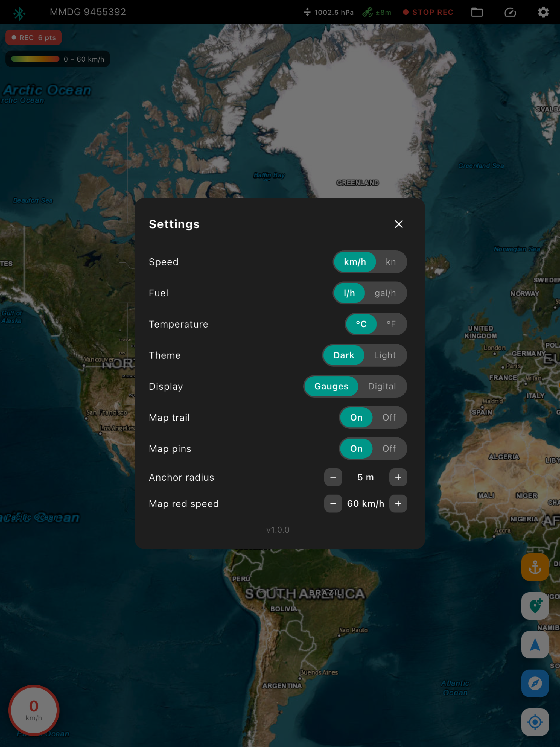Click the 1002.5 hPa reading
Screen dimensions: 560x747
pos(334,13)
